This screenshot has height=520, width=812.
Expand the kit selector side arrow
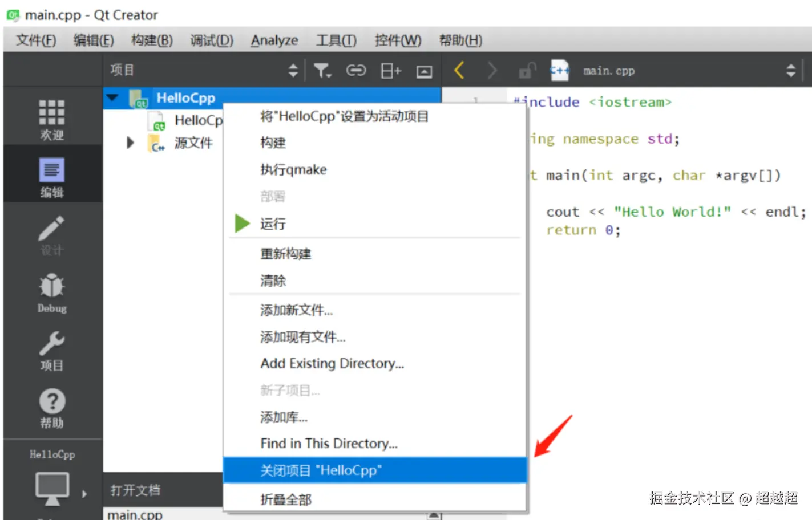(x=84, y=494)
